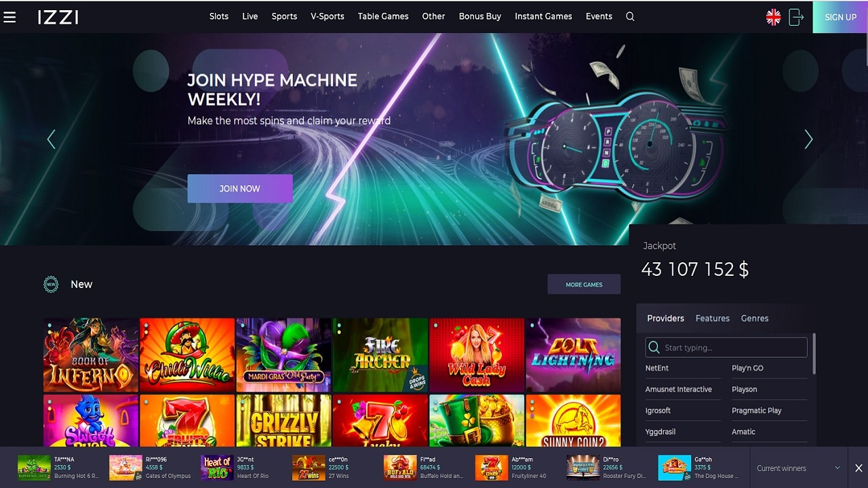
Task: Click the IZZI logo
Action: [x=58, y=17]
